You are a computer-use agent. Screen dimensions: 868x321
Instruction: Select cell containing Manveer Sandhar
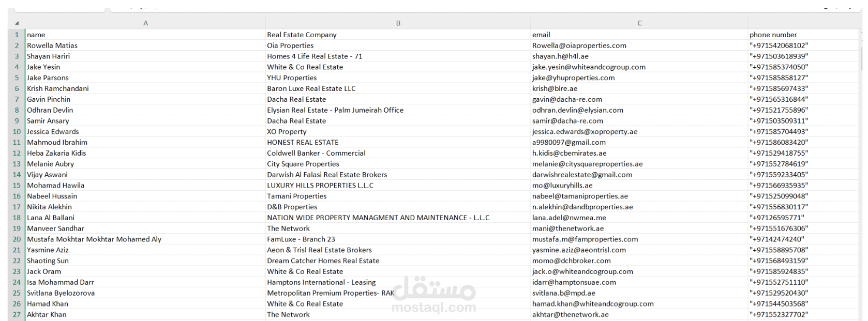pyautogui.click(x=145, y=228)
